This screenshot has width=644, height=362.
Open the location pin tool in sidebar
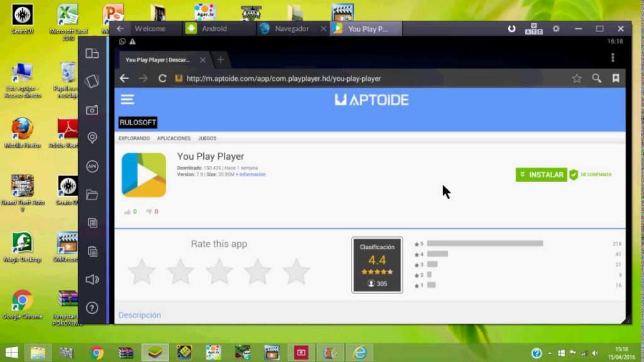92,138
